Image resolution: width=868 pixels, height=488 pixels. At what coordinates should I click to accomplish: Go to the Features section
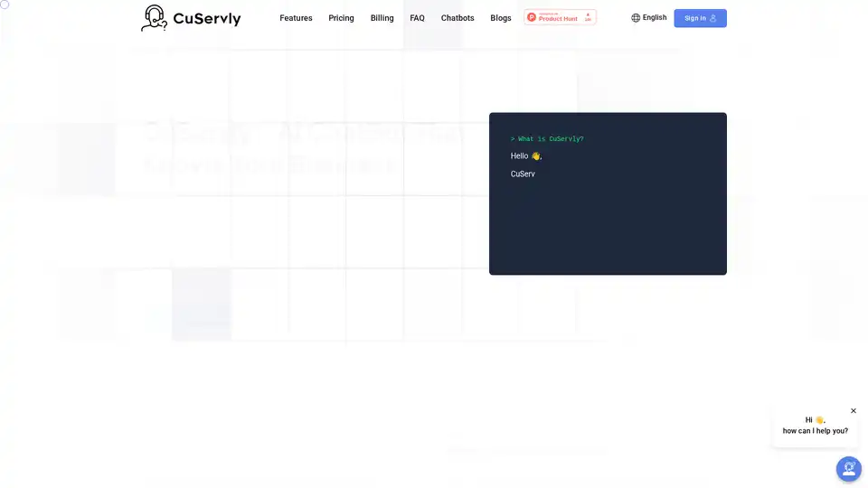pos(296,18)
